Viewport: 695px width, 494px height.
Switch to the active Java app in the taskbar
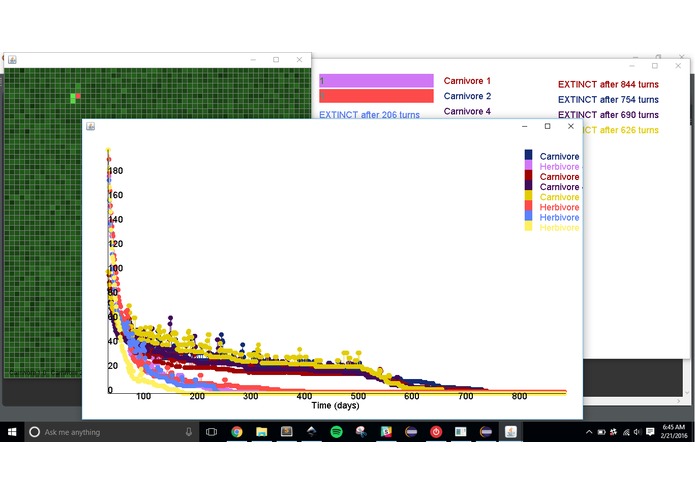pos(511,432)
